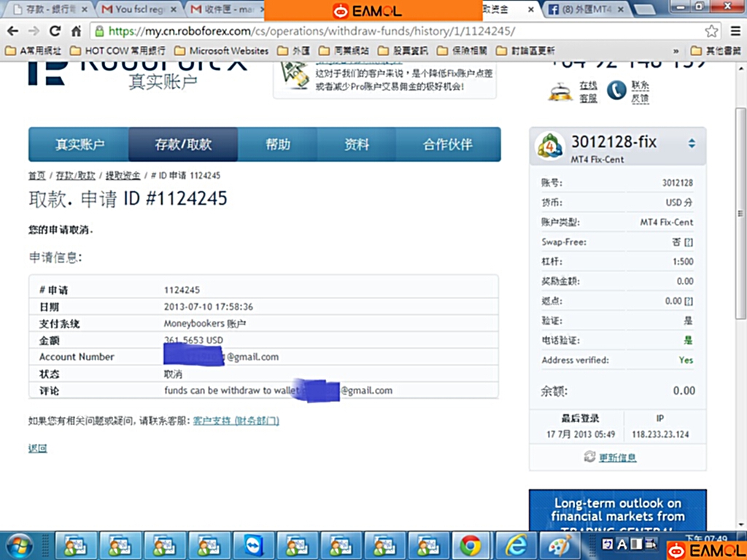Click the service bell icon
747x560 pixels.
coord(560,91)
